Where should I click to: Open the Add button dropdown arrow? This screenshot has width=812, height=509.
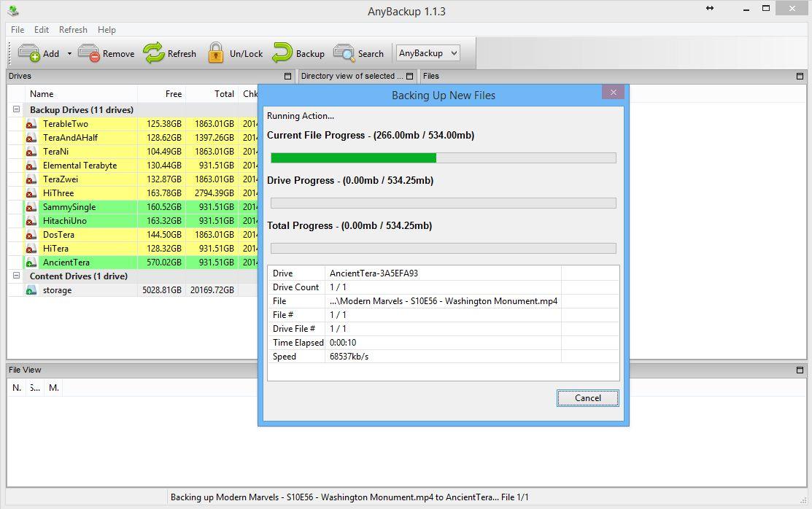coord(69,53)
